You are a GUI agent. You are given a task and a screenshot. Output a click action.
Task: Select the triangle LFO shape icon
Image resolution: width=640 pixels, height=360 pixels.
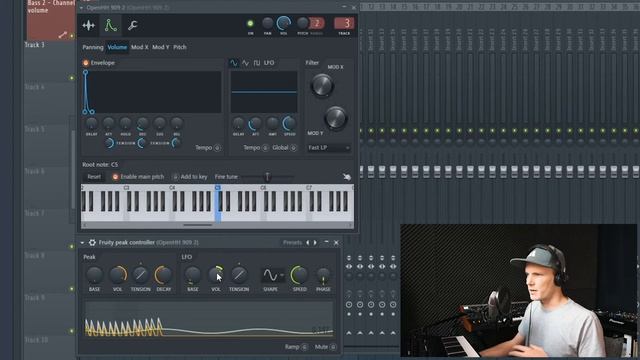245,63
